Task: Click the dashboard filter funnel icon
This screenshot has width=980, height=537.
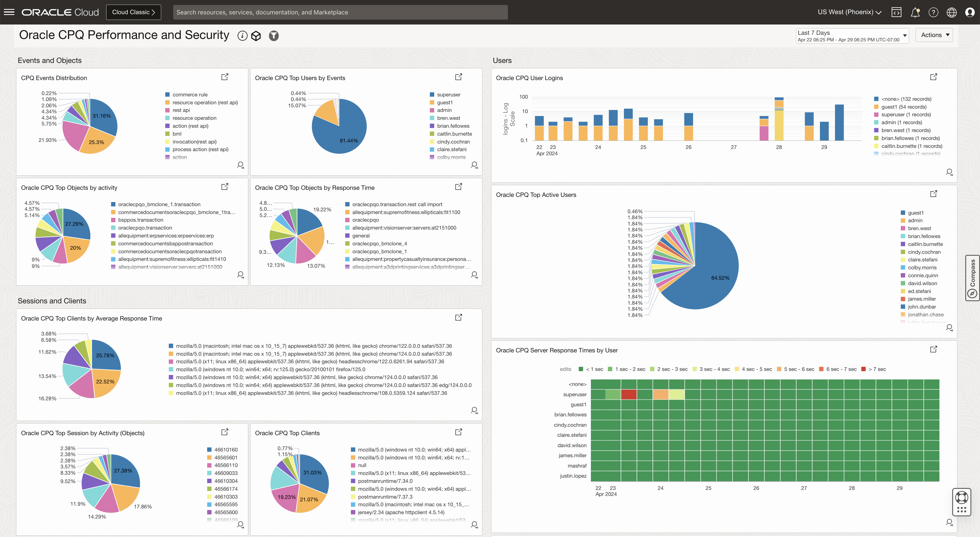Action: [x=274, y=36]
